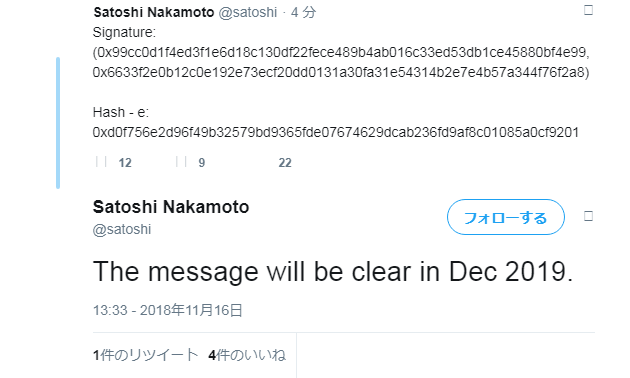Click the Hash - e value text

335,132
